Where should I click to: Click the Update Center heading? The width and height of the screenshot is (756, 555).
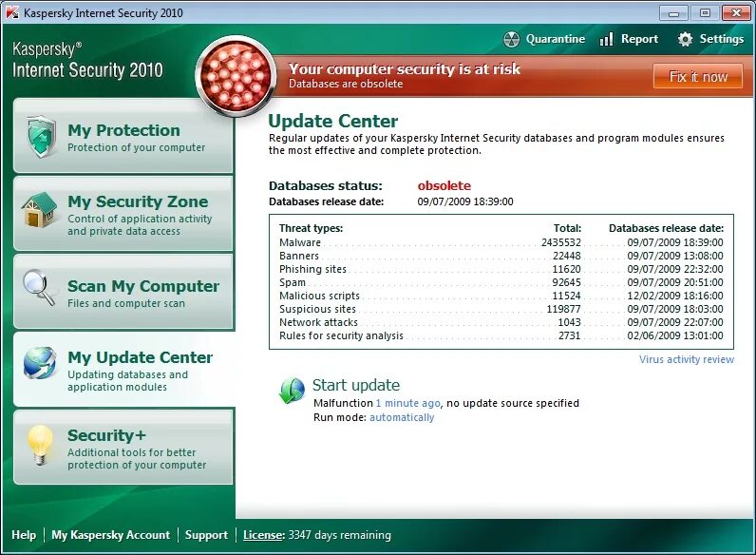333,121
